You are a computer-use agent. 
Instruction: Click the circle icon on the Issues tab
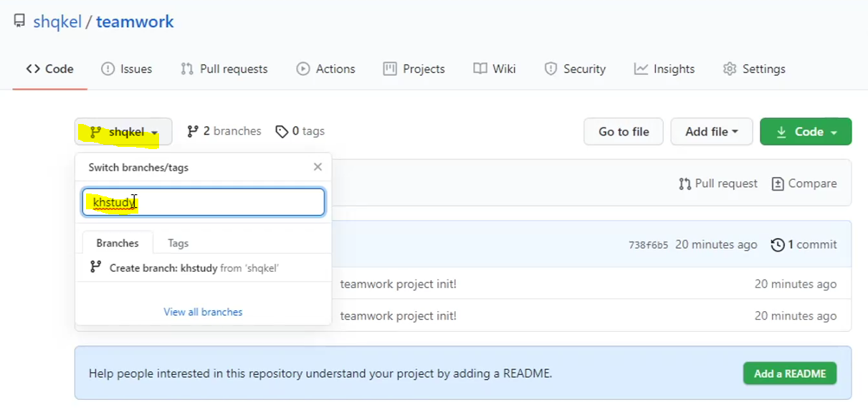pyautogui.click(x=108, y=69)
